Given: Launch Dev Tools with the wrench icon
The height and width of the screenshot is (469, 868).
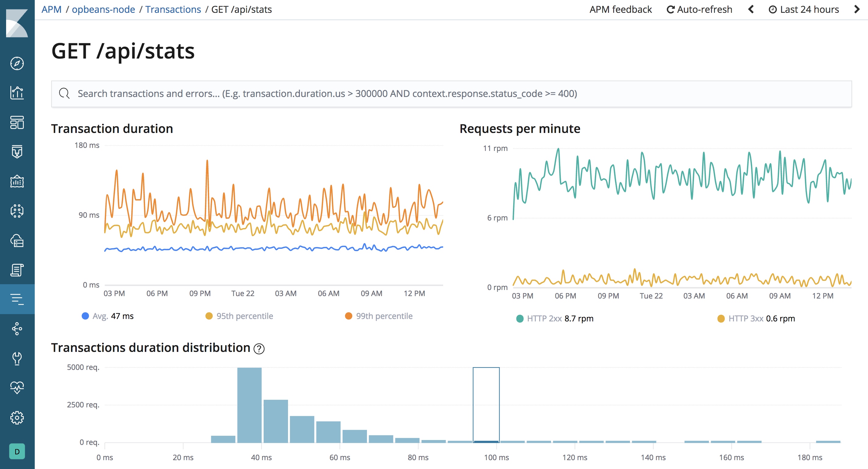Looking at the screenshot, I should (x=17, y=358).
